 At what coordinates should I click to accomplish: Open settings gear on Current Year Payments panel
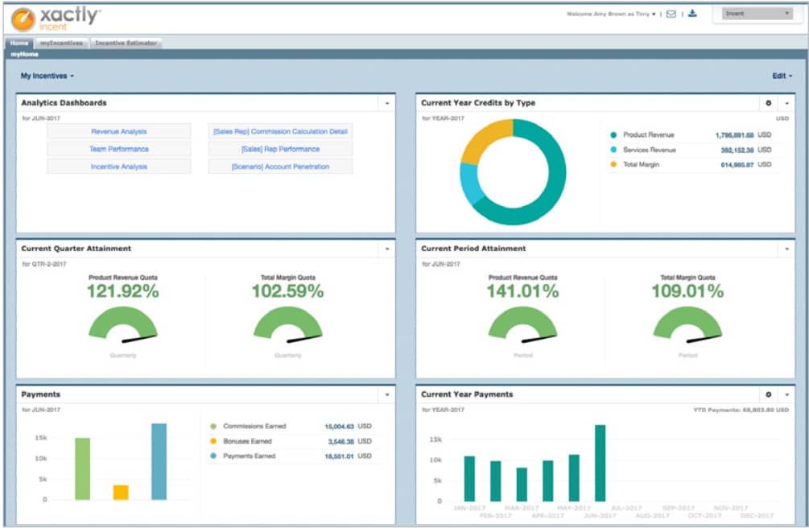click(x=770, y=394)
